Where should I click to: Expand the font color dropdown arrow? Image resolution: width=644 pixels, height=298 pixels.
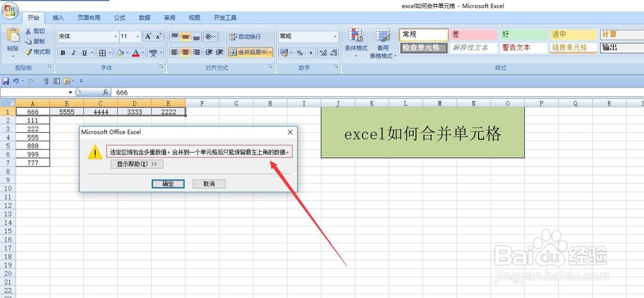point(143,53)
